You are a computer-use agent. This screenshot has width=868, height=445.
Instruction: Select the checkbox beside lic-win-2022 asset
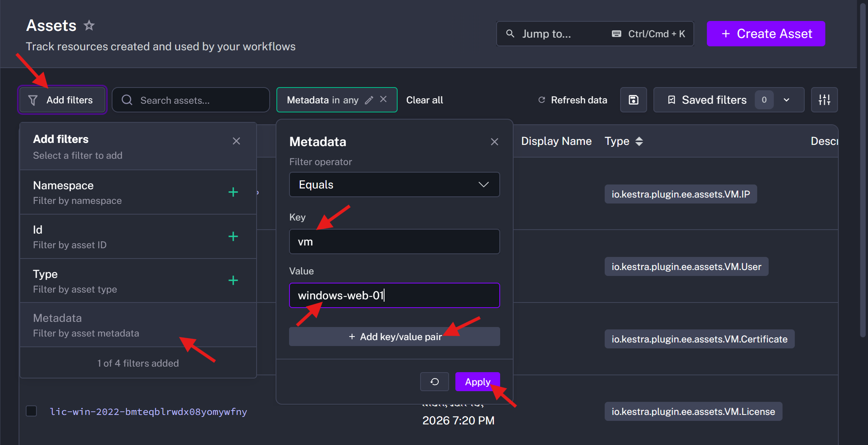pos(31,411)
